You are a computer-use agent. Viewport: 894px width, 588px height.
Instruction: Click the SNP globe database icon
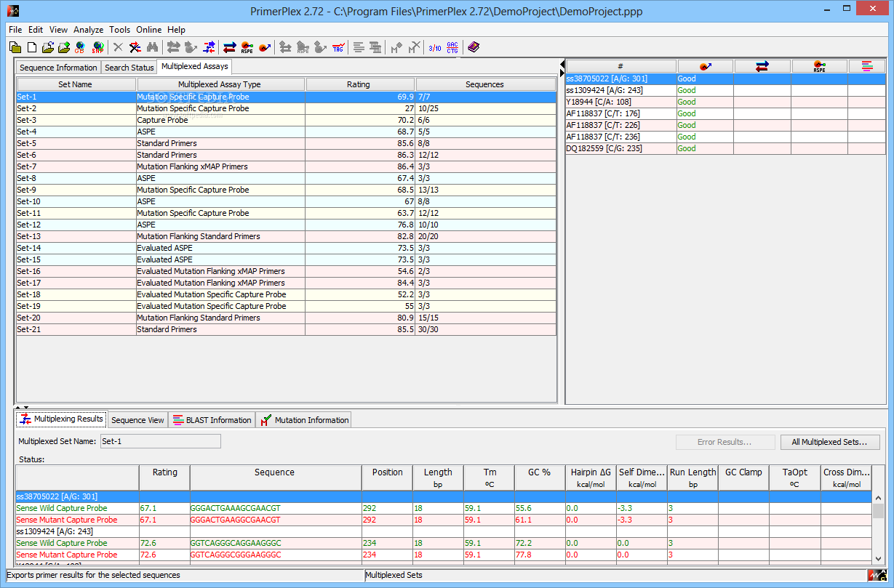click(97, 47)
